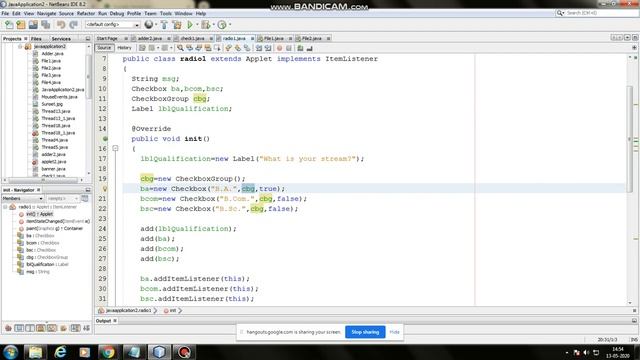Viewport: 640px width, 360px height.
Task: Click NetBeans cube icon in taskbar
Action: coord(159,352)
